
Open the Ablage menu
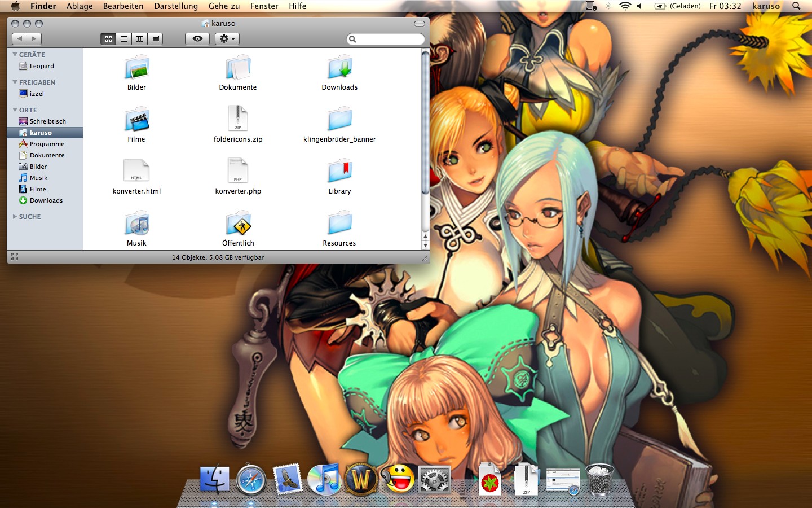(x=80, y=6)
